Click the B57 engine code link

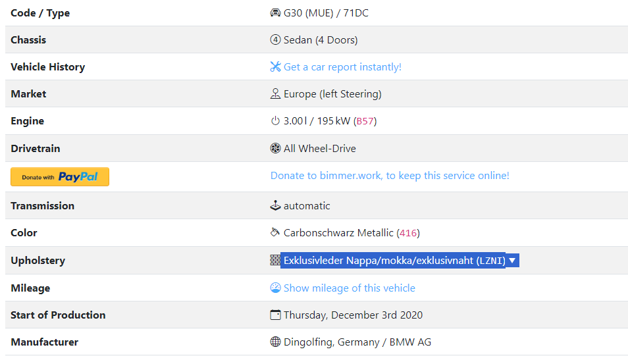365,121
